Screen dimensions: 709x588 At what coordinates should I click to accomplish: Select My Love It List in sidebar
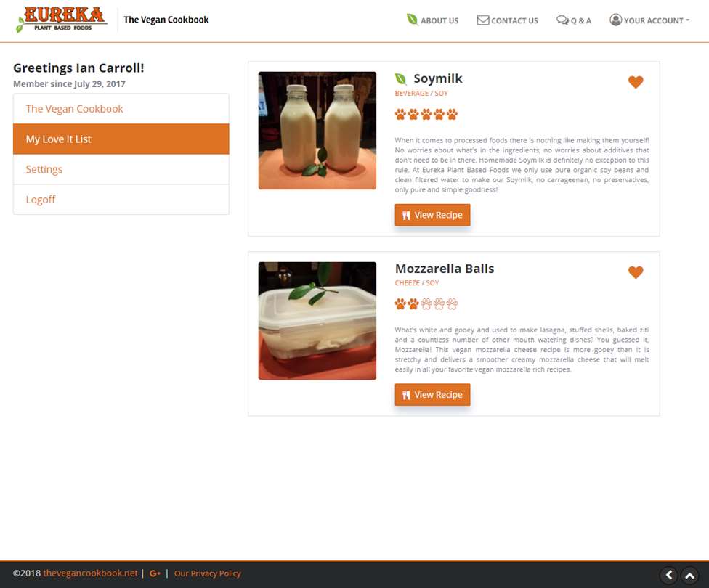click(121, 139)
